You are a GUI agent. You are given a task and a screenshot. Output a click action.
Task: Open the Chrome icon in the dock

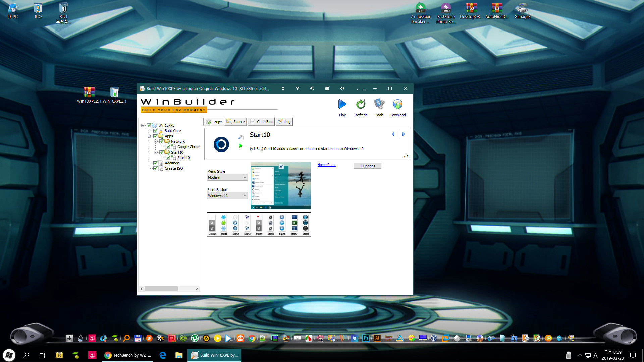click(252, 338)
